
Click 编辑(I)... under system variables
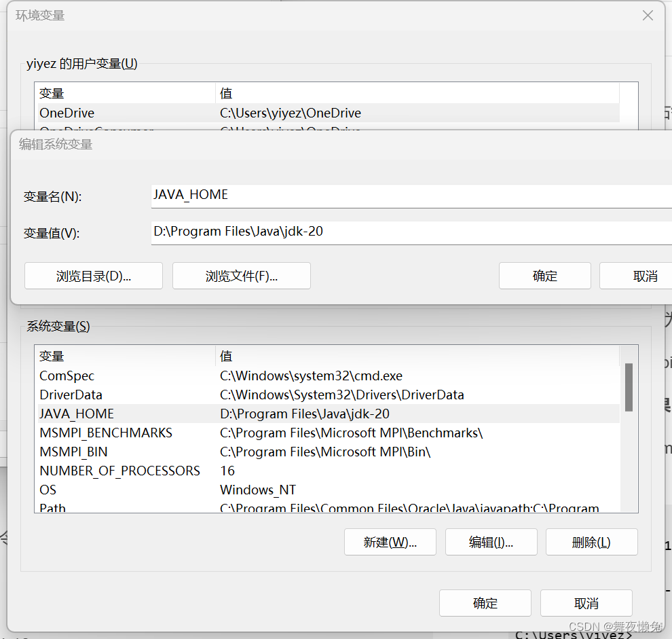point(491,542)
